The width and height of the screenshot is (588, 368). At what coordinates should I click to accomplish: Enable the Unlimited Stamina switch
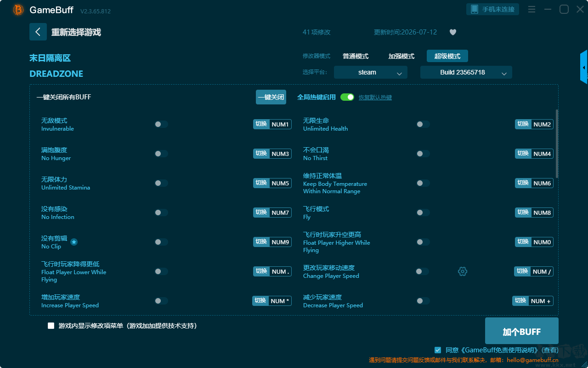[161, 183]
